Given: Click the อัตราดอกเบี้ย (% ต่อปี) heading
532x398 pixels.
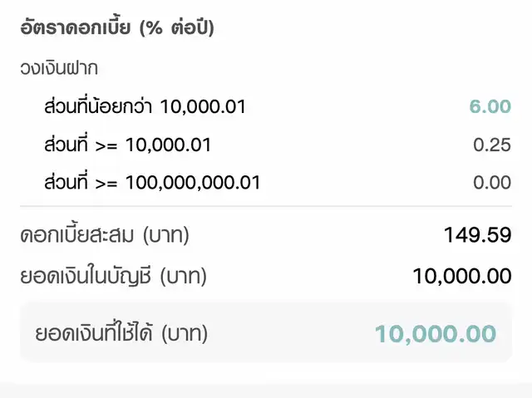Looking at the screenshot, I should pos(117,27).
